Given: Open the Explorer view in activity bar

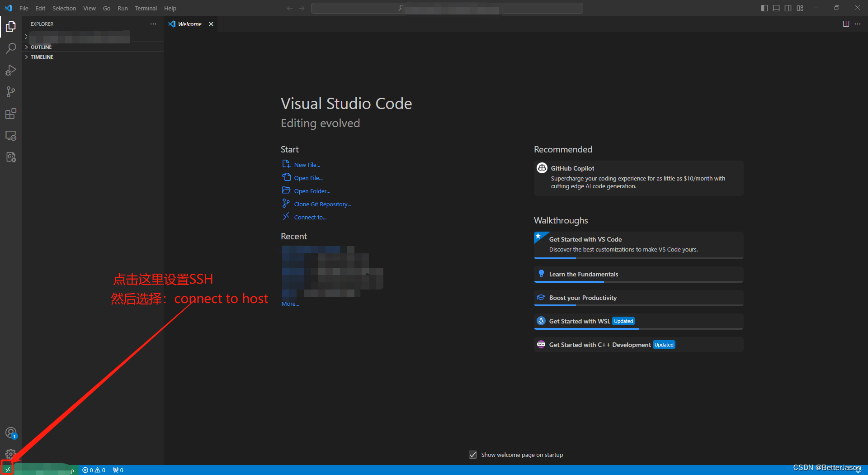Looking at the screenshot, I should click(x=11, y=27).
